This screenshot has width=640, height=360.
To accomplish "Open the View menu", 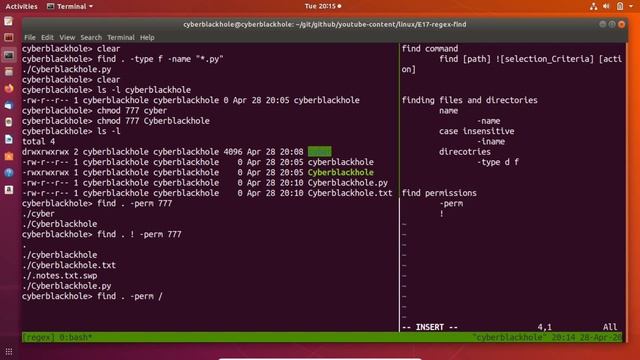I will (67, 37).
